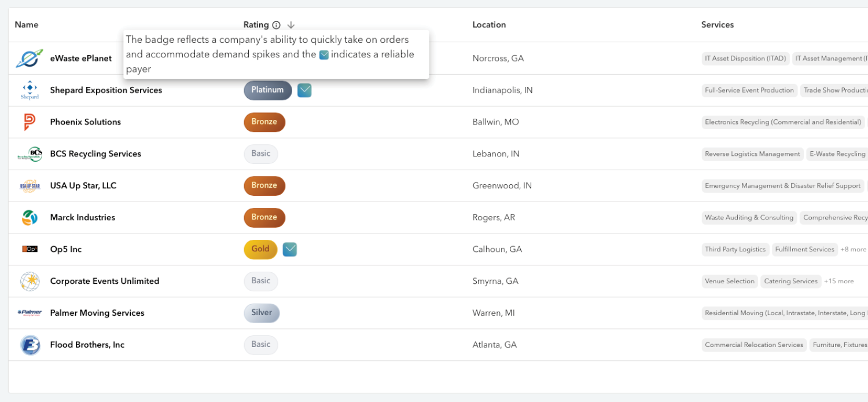Click the Location column header
Viewport: 868px width, 402px height.
[489, 25]
